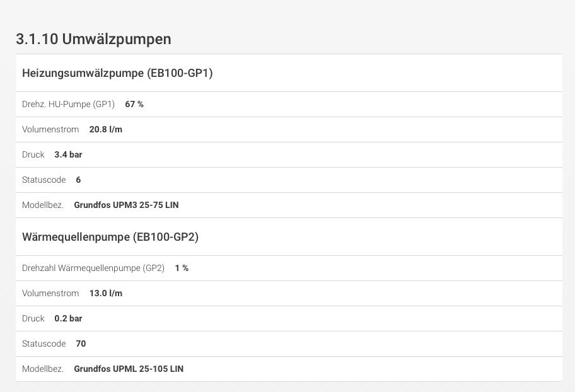Select the Wärmequellenpumpe (EB100-GP2) header

click(x=110, y=237)
